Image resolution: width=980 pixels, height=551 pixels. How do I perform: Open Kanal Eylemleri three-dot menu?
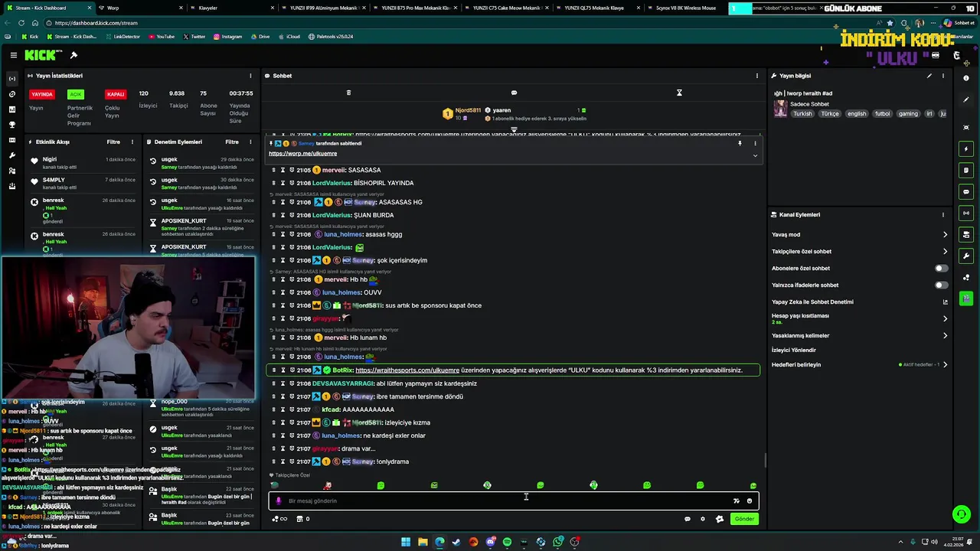coord(943,215)
